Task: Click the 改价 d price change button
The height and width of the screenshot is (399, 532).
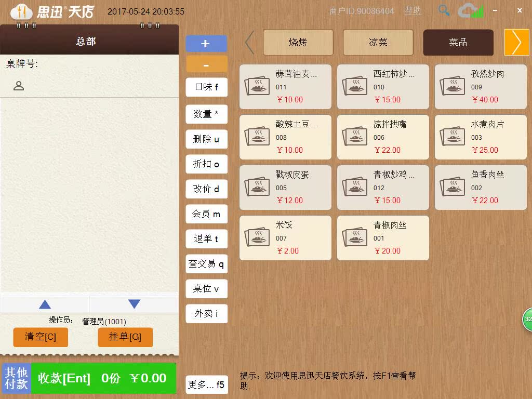Action: click(207, 189)
